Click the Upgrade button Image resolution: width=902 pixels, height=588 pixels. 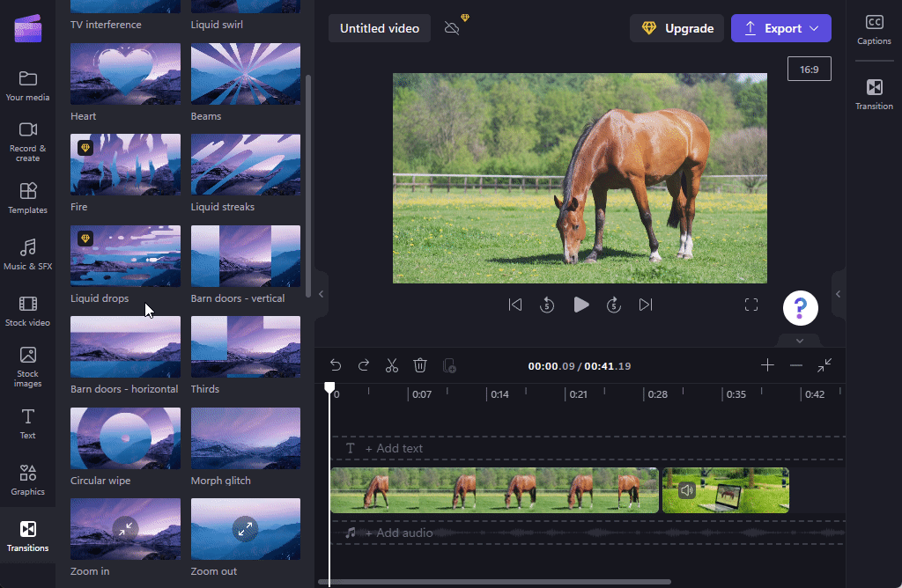[676, 27]
